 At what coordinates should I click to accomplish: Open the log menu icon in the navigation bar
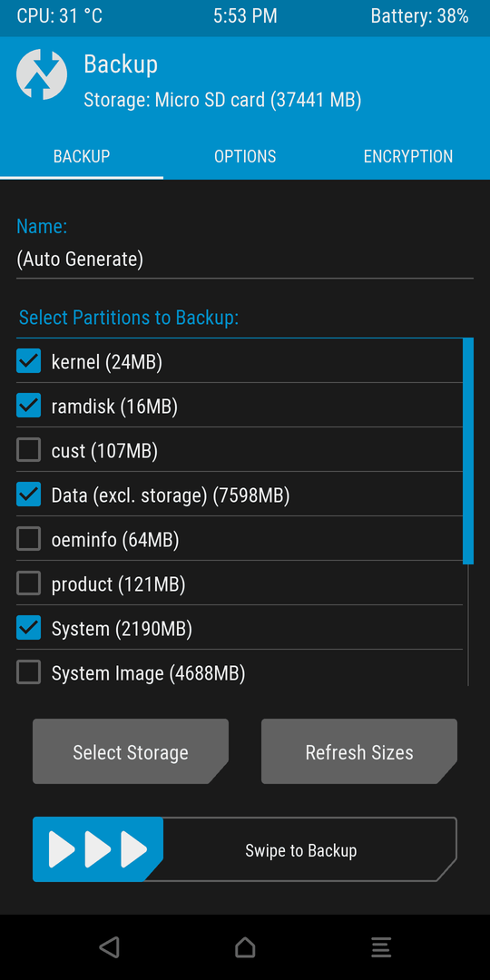coord(380,947)
